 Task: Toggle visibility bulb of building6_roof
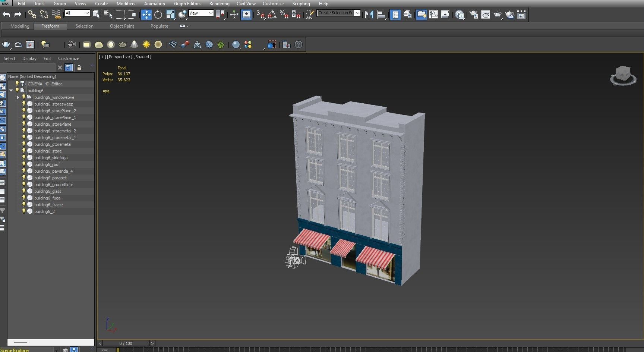coord(24,164)
